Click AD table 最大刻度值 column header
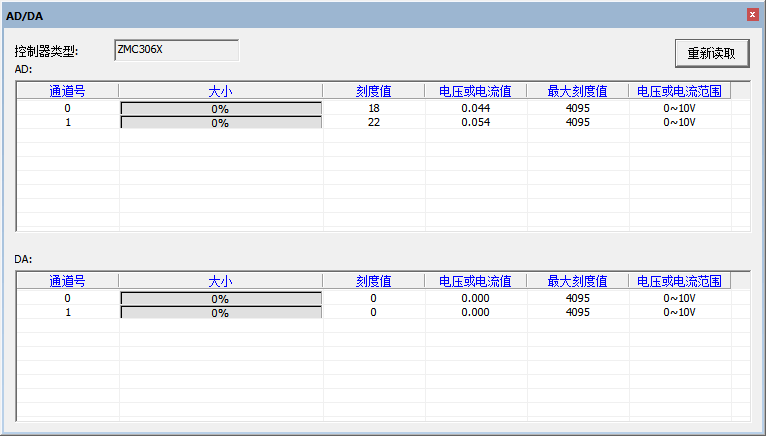Image resolution: width=766 pixels, height=436 pixels. click(x=577, y=91)
